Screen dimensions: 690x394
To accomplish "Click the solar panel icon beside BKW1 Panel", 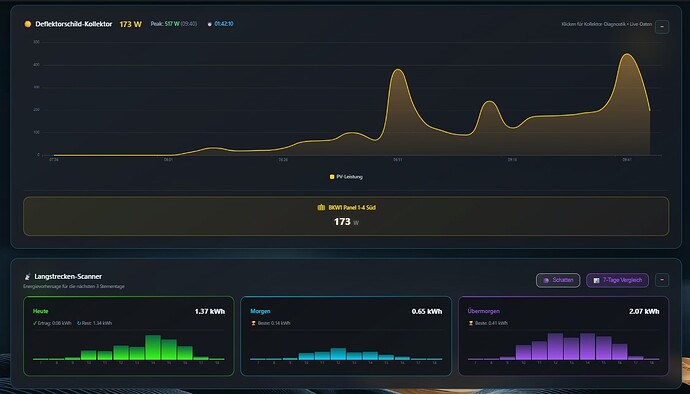I will pyautogui.click(x=321, y=207).
